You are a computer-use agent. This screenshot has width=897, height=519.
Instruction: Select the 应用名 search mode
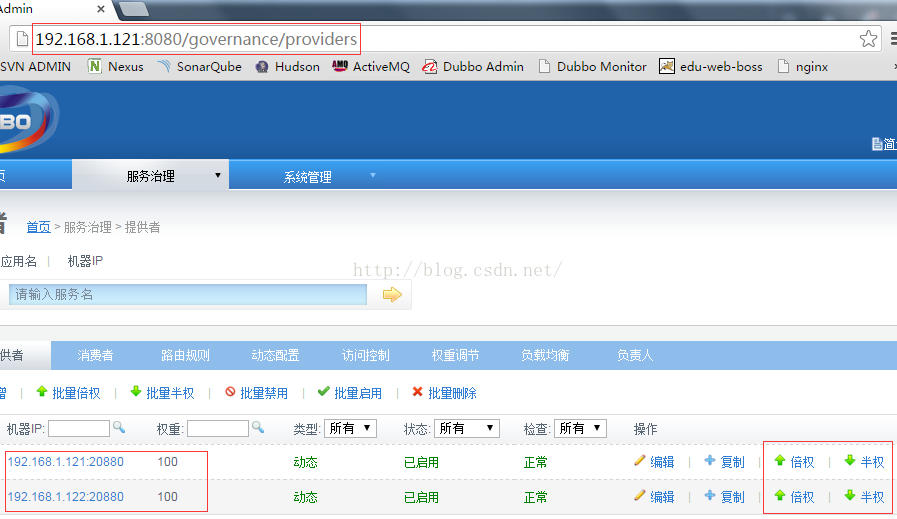(18, 262)
